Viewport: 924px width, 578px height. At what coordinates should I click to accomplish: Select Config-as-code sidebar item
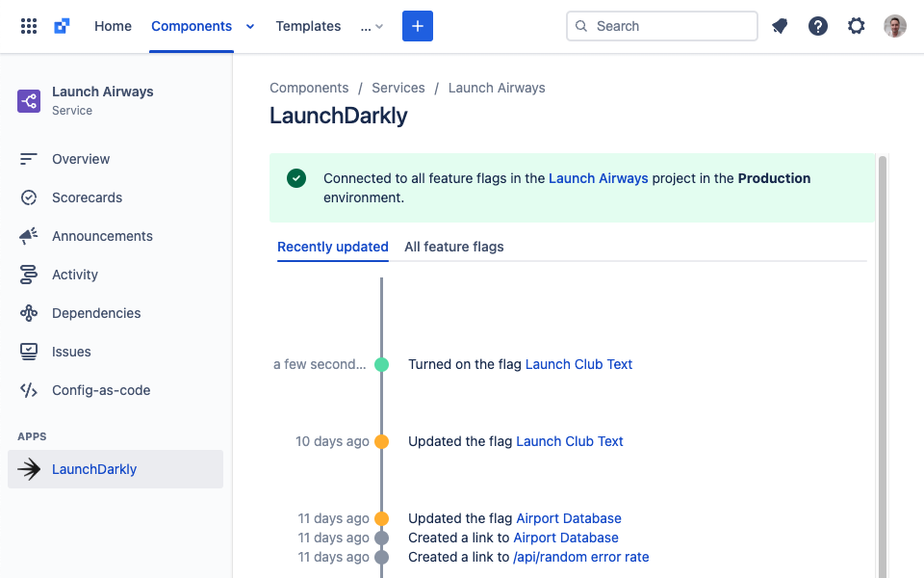click(101, 390)
